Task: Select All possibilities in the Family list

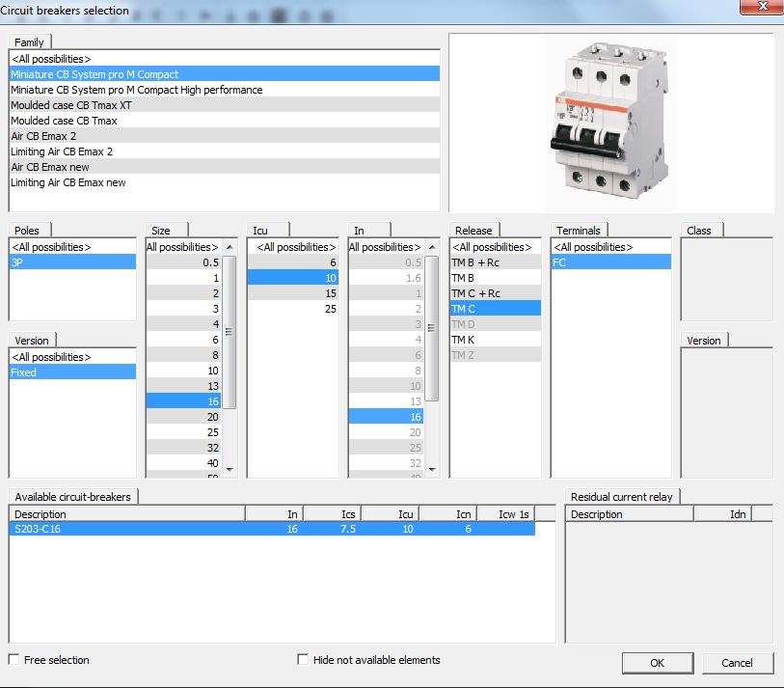Action: coord(224,59)
